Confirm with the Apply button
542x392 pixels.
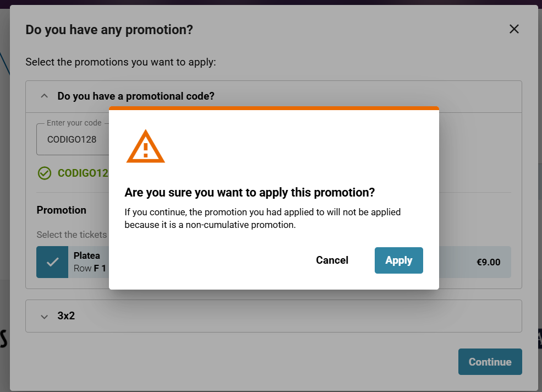tap(398, 260)
